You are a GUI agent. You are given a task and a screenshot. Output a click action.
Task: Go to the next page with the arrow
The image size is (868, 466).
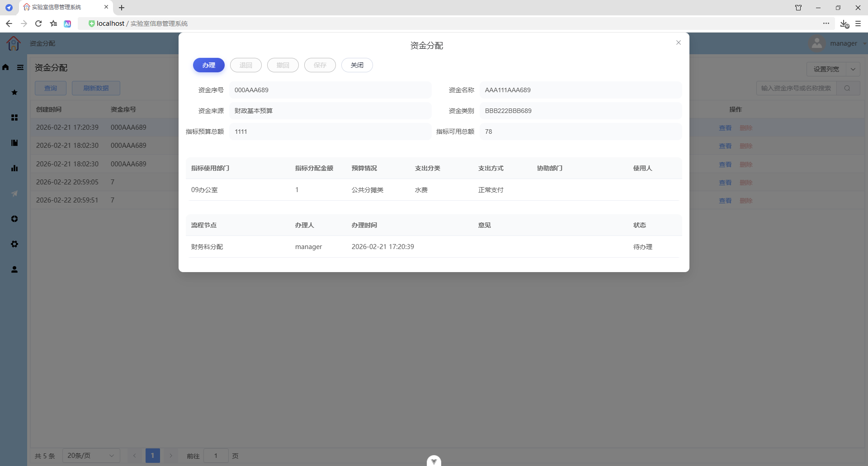[x=171, y=456]
